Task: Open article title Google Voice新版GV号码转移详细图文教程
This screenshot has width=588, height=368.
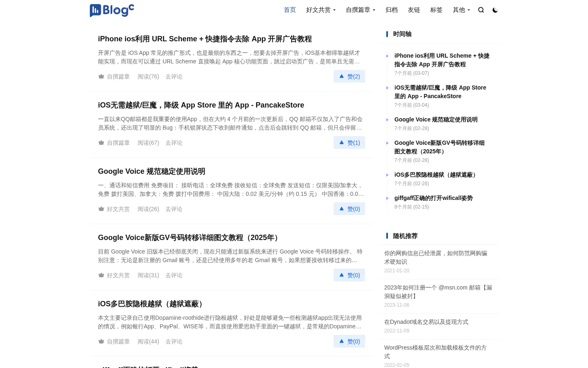Action: 190,238
